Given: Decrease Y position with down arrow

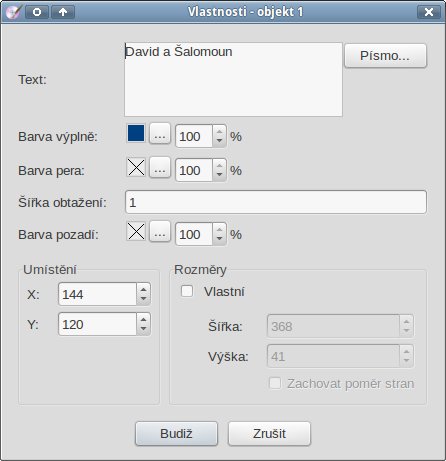Looking at the screenshot, I should pyautogui.click(x=143, y=329).
